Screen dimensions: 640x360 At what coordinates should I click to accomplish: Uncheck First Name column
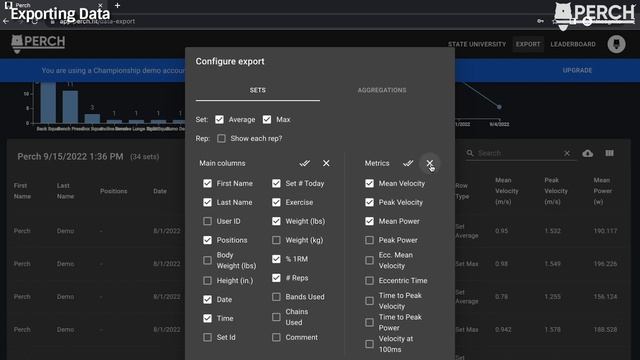[x=207, y=184]
